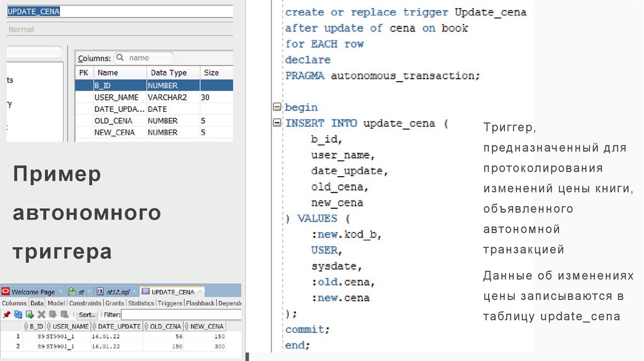Screen dimensions: 644x361
Task: Open the Triggers sub-tab
Action: click(169, 303)
